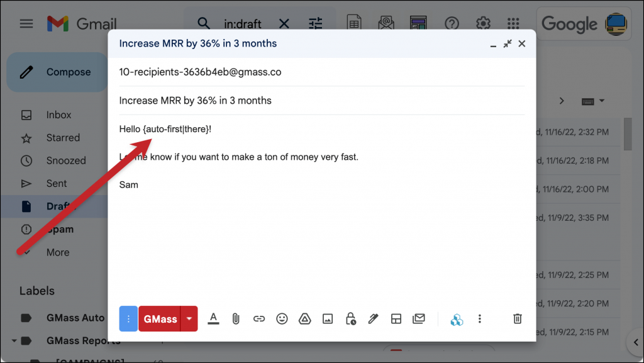Open Google Drive attachment picker
Screen dimensions: 644x363
(304, 319)
